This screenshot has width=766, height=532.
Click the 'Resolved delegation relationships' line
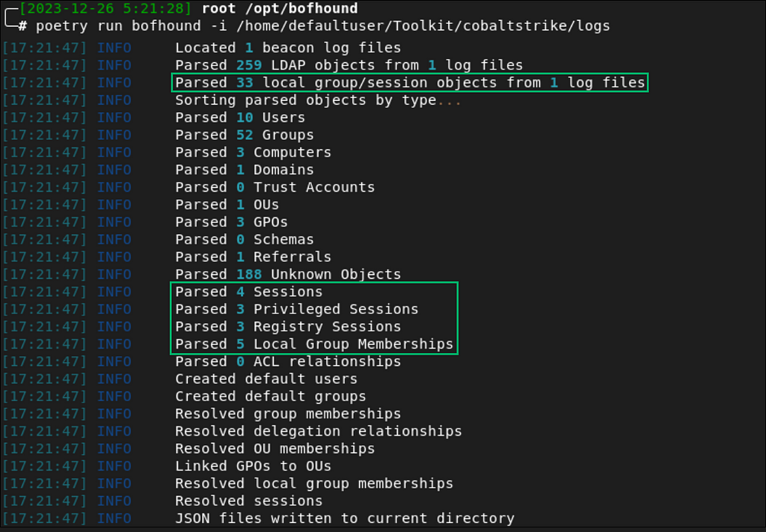tap(319, 432)
